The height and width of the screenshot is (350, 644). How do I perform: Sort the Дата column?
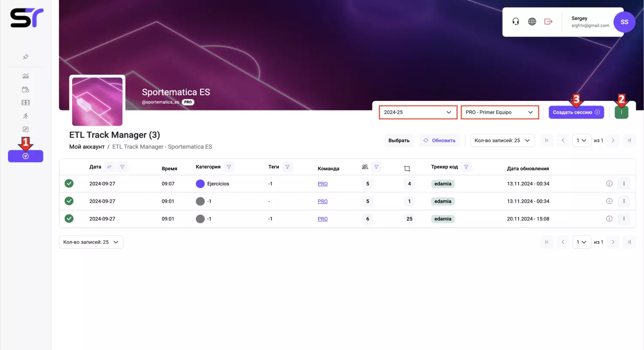109,167
